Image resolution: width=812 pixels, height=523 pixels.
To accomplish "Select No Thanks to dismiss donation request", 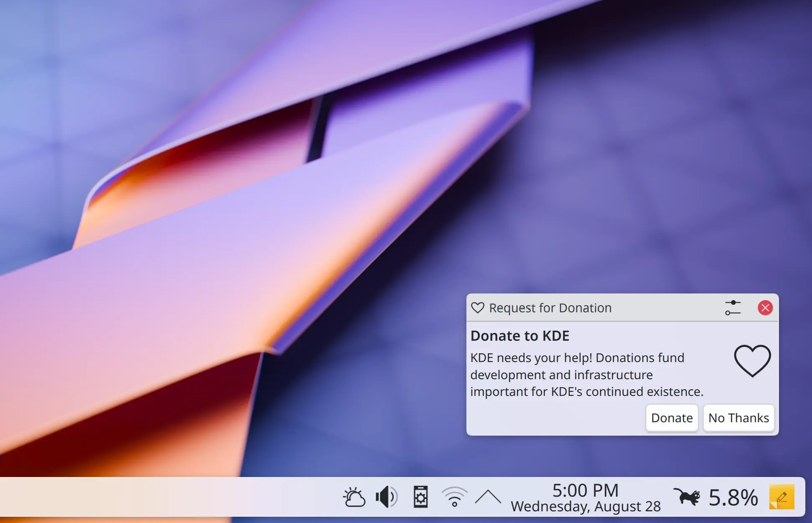I will (739, 417).
